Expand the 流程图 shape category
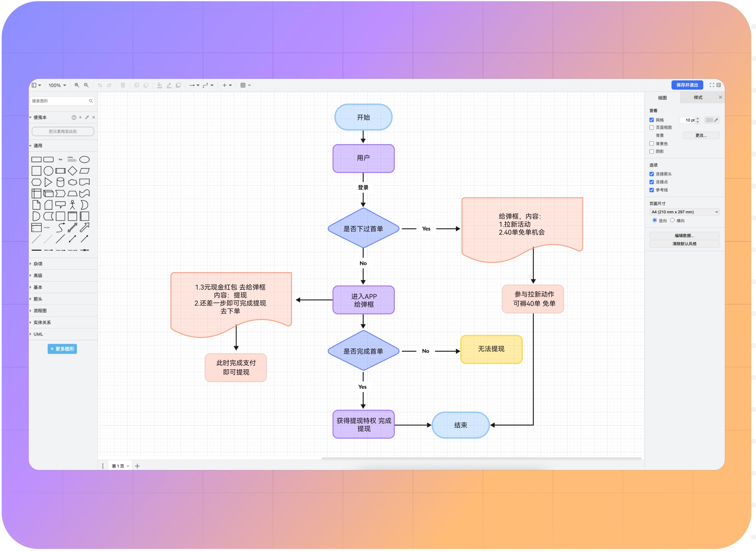This screenshot has width=756, height=552. tap(63, 311)
